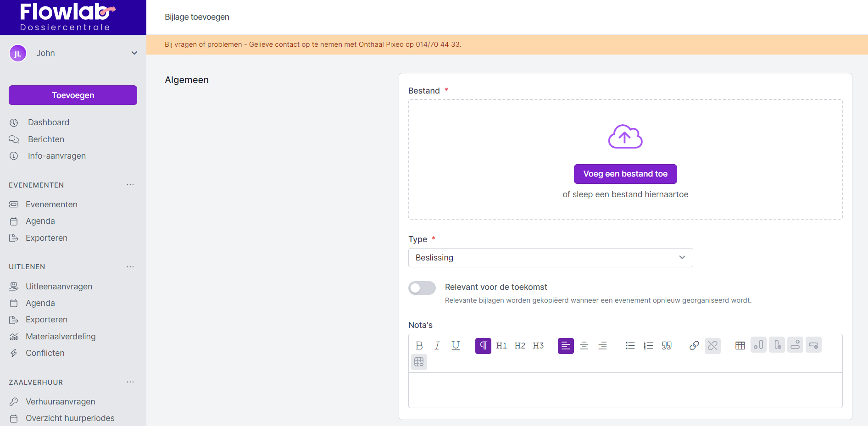Image resolution: width=868 pixels, height=426 pixels.
Task: Open Dashboard from the sidebar
Action: 48,122
